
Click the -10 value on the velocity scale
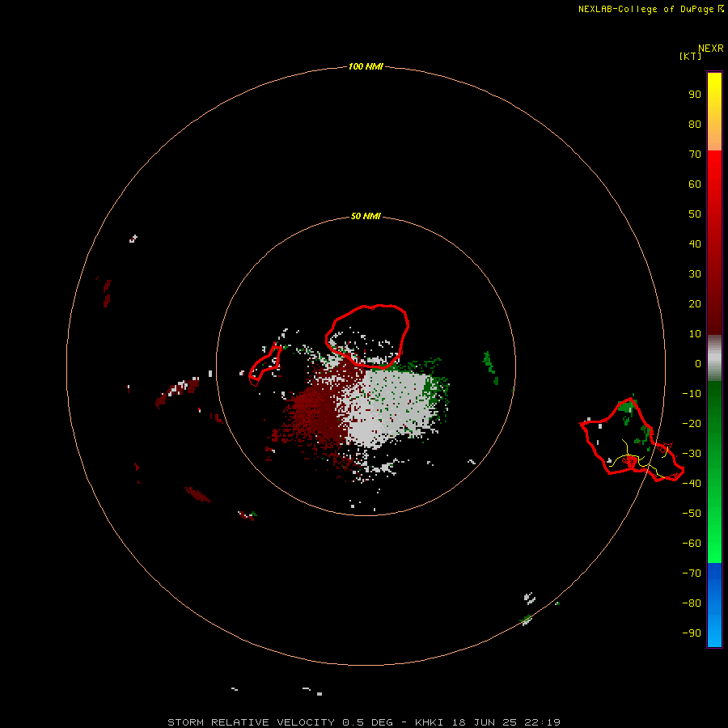tap(692, 394)
